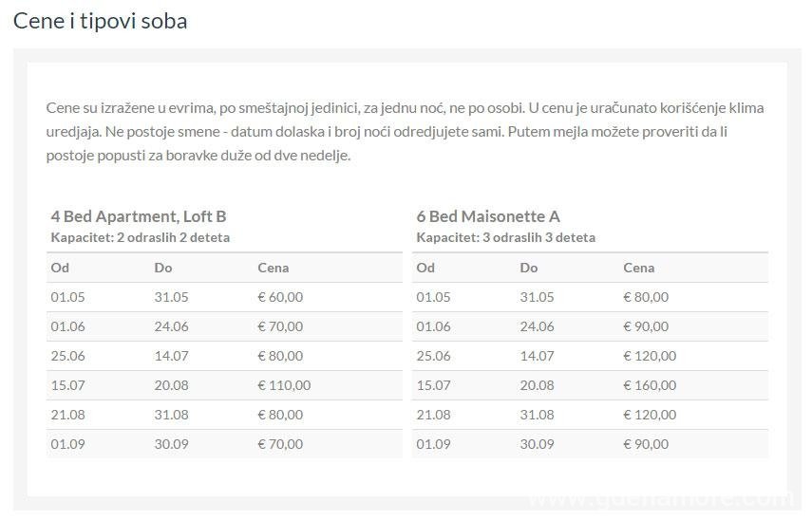Image resolution: width=812 pixels, height=520 pixels.
Task: Click the € 60,00 price cell
Action: [x=280, y=297]
